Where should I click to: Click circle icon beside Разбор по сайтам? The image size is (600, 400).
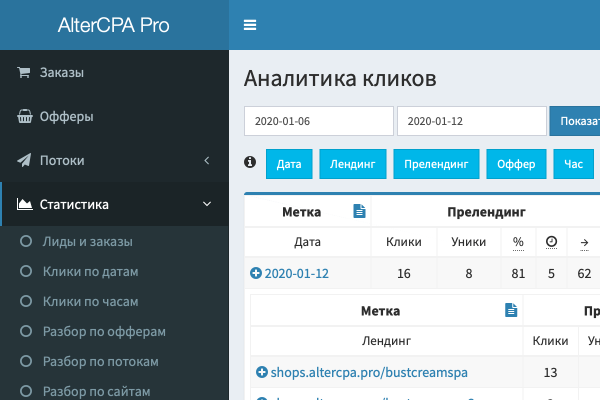tap(26, 391)
